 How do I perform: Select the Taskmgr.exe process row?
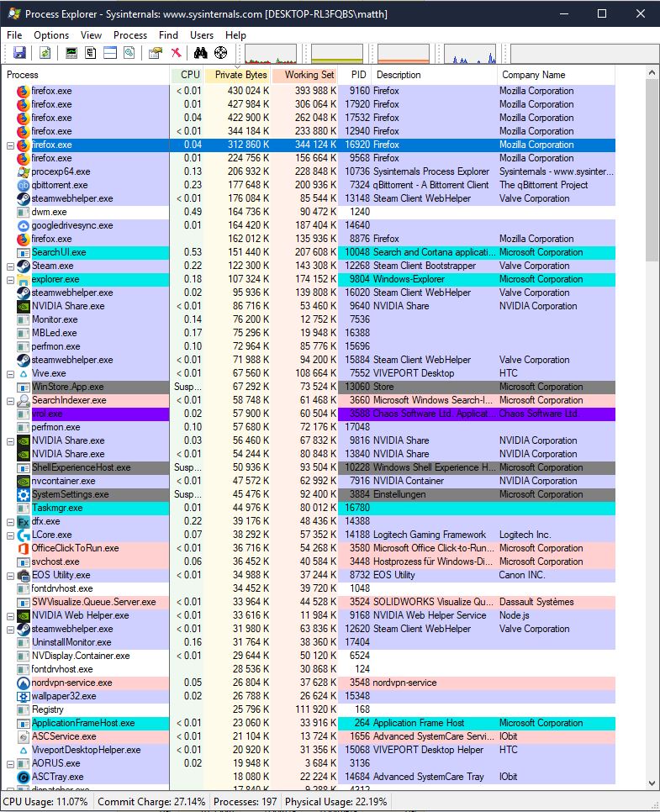click(309, 508)
